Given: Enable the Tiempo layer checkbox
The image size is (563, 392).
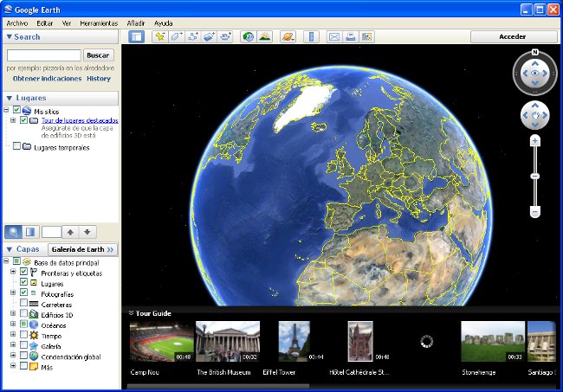Looking at the screenshot, I should 23,334.
